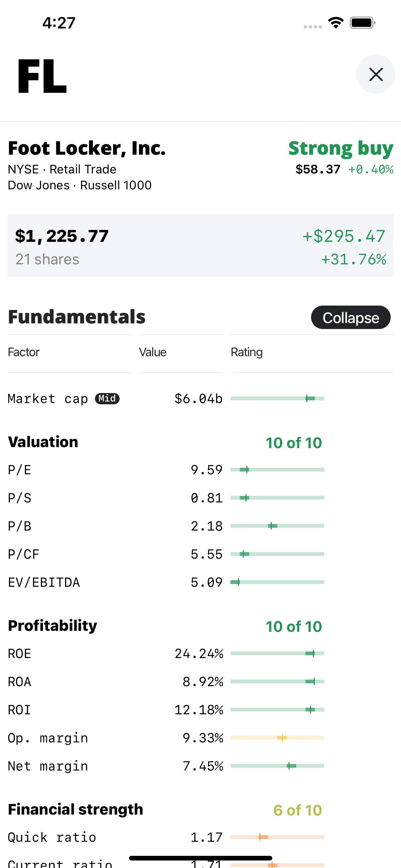Tap the Market cap rating bar
Image resolution: width=401 pixels, height=868 pixels.
pos(277,399)
